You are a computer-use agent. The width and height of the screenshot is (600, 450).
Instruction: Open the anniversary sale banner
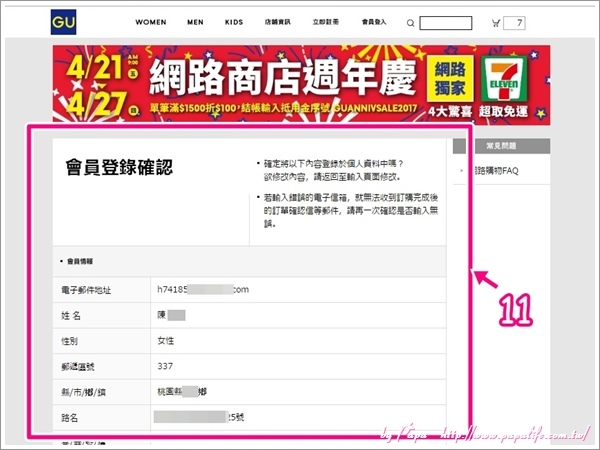302,84
